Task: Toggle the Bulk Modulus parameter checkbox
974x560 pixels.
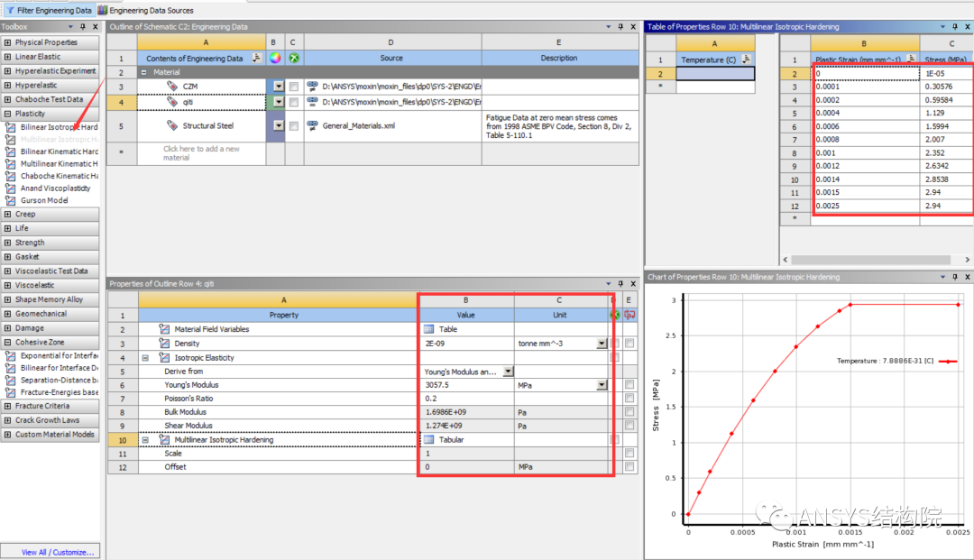Action: tap(629, 411)
